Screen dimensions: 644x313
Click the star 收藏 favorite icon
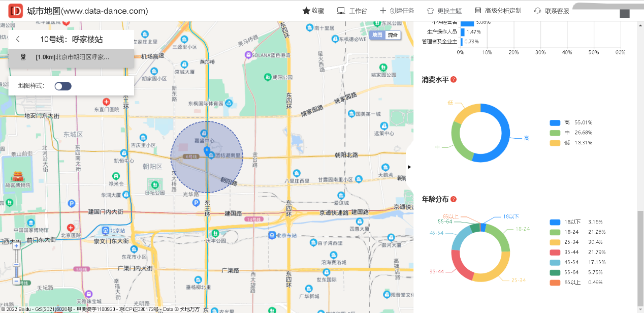[306, 11]
